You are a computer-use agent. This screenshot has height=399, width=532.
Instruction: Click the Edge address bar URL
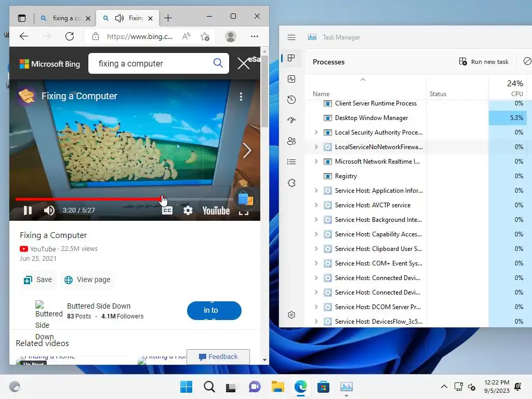[x=140, y=37]
